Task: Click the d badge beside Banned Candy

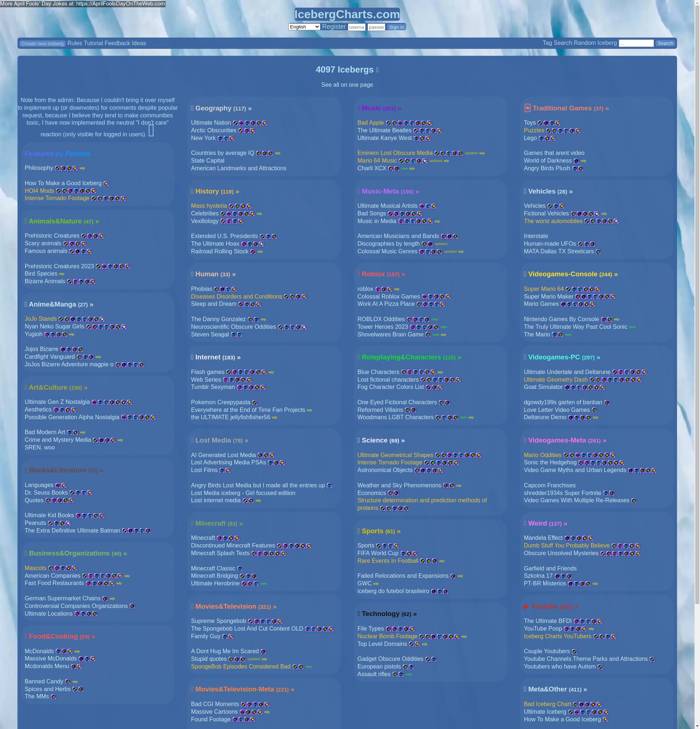Action: click(68, 682)
